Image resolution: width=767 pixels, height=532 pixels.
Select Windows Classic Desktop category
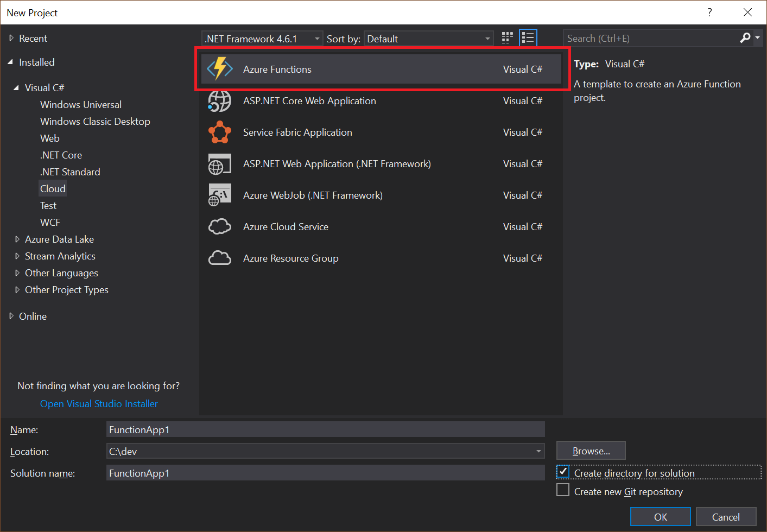click(x=95, y=121)
